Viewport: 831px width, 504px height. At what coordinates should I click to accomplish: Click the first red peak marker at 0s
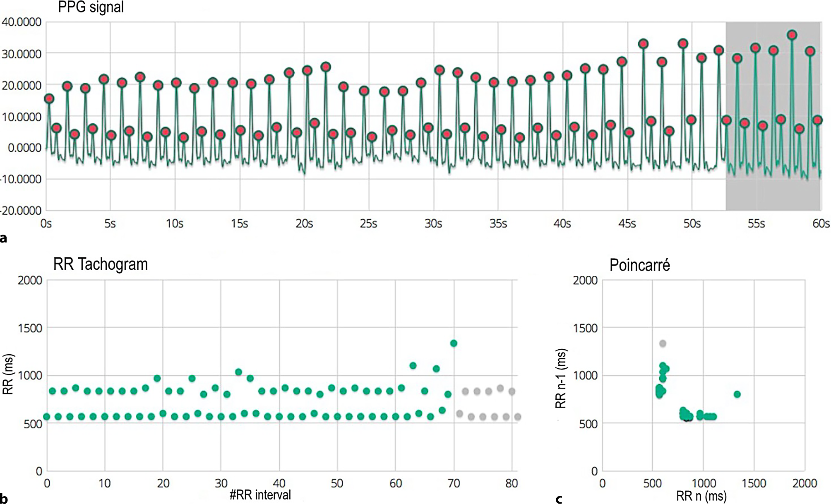[49, 98]
